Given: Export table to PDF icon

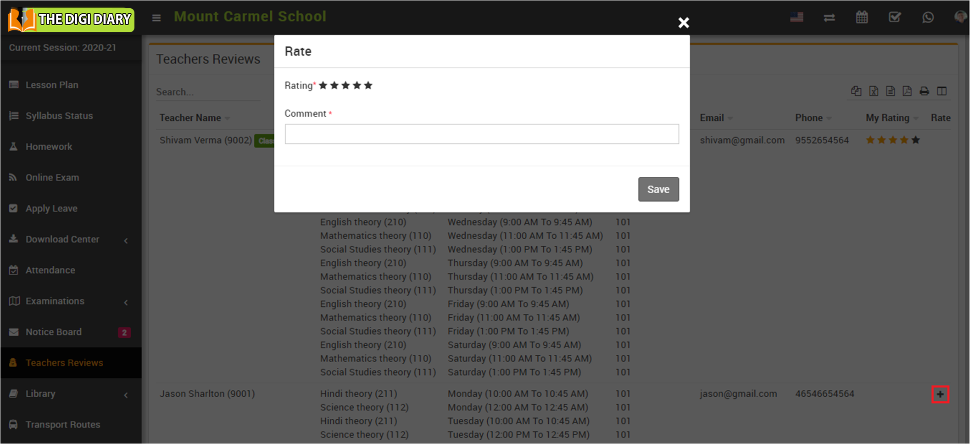Looking at the screenshot, I should coord(907,91).
